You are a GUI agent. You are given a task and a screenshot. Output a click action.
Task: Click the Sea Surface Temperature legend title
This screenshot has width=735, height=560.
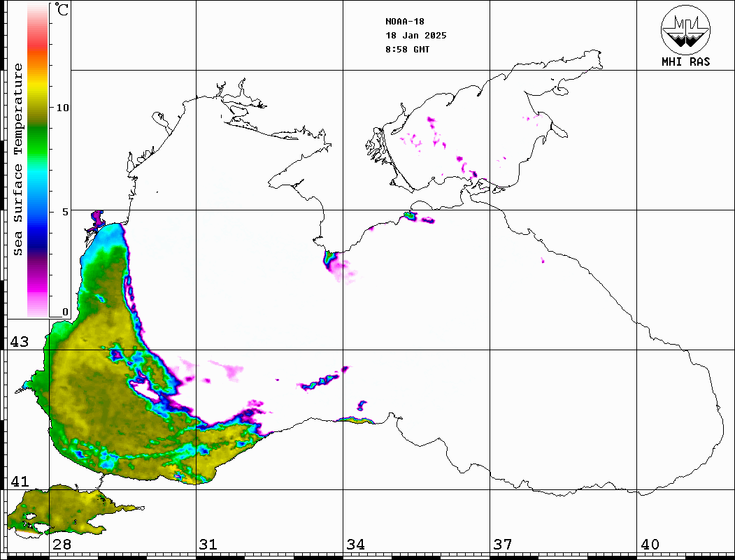[x=17, y=159]
